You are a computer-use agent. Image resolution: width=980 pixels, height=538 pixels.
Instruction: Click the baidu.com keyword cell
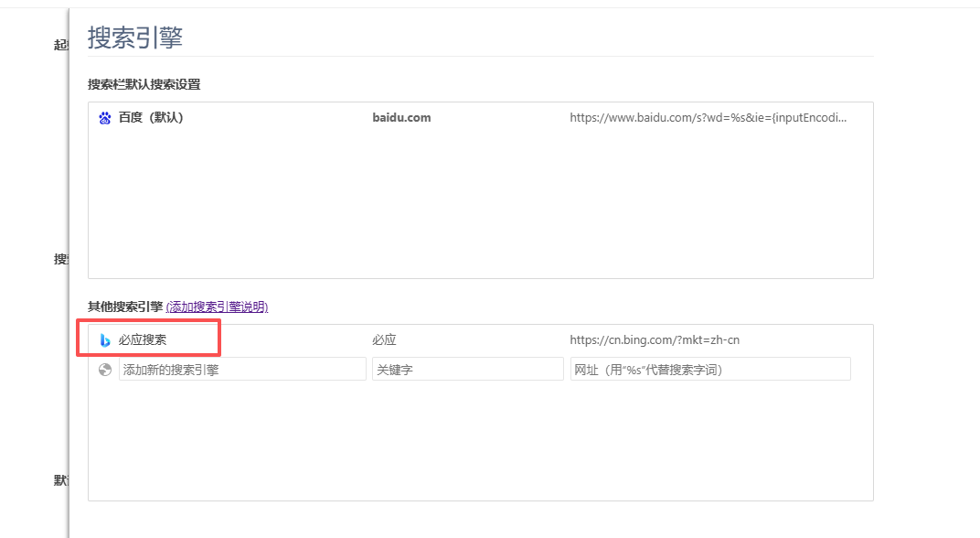coord(401,118)
